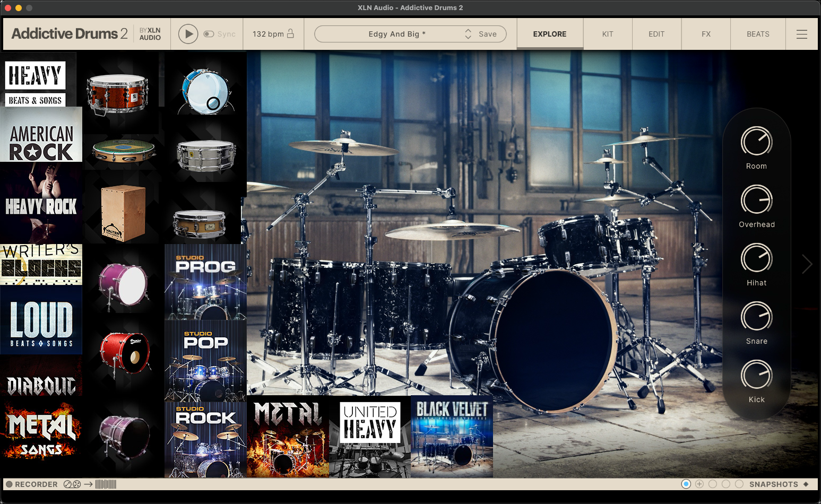Open the snapshots diamond menu

806,484
